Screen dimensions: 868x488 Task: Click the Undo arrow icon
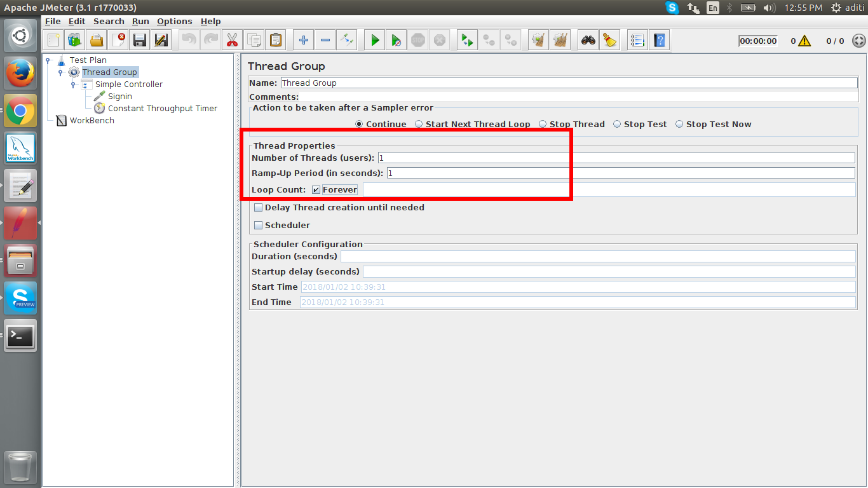(189, 41)
